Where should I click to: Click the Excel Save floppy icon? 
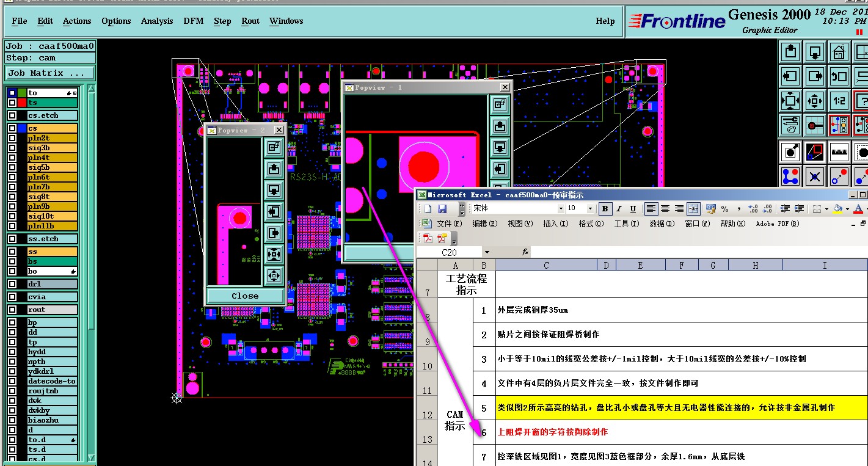point(442,209)
